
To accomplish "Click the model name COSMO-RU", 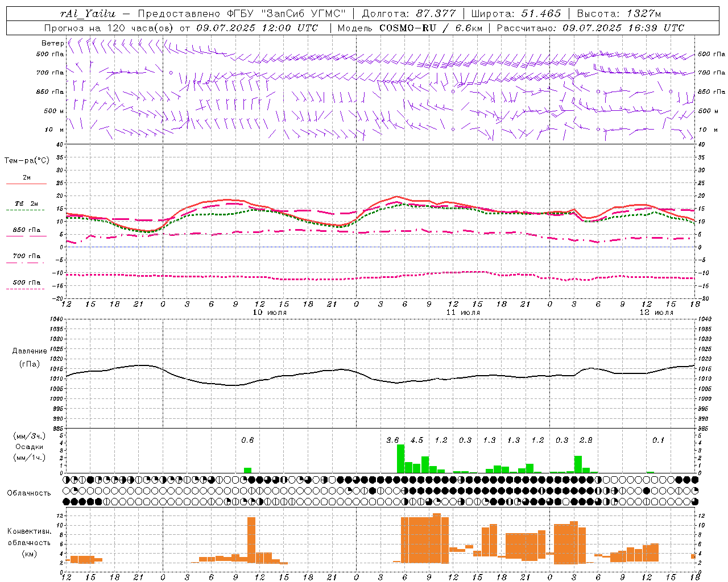I will (408, 28).
